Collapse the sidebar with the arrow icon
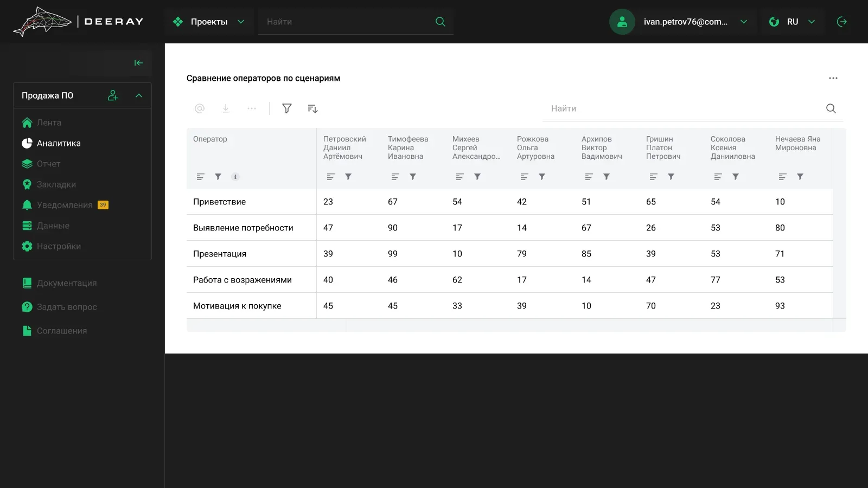The image size is (868, 488). click(139, 63)
